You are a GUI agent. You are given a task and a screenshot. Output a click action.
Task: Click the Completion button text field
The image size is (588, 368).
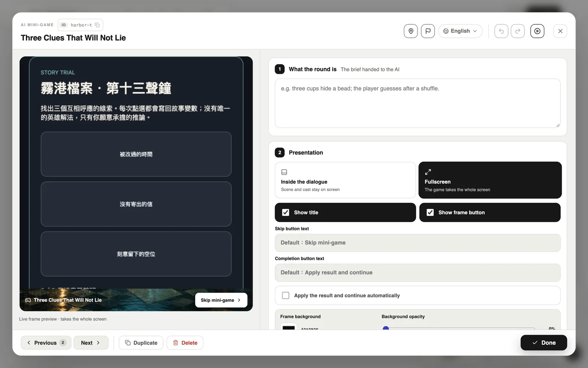click(417, 273)
